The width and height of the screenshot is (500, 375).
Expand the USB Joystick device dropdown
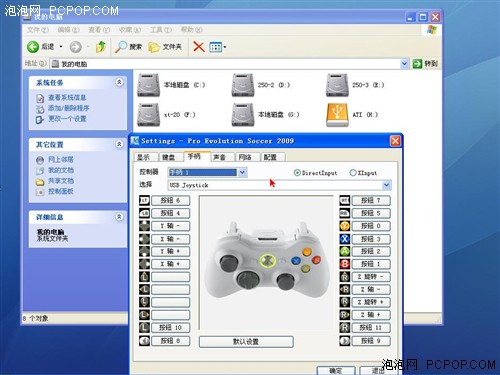point(386,185)
